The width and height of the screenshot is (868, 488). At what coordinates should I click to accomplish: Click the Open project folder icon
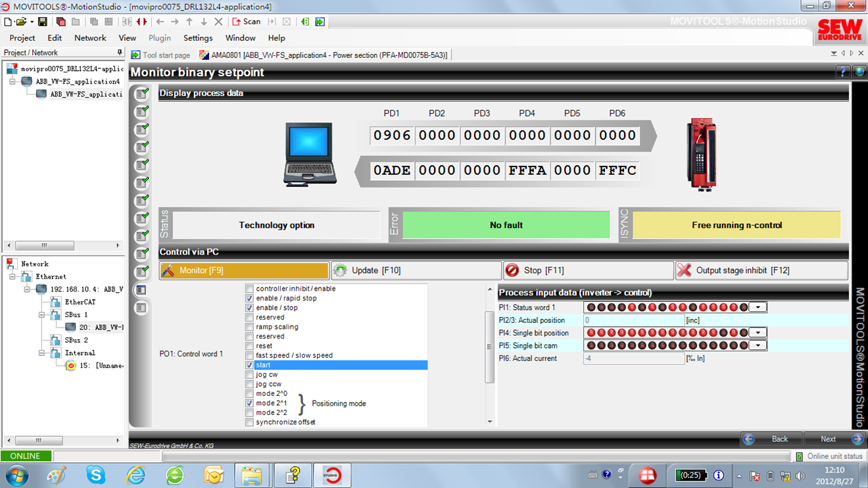(x=21, y=22)
